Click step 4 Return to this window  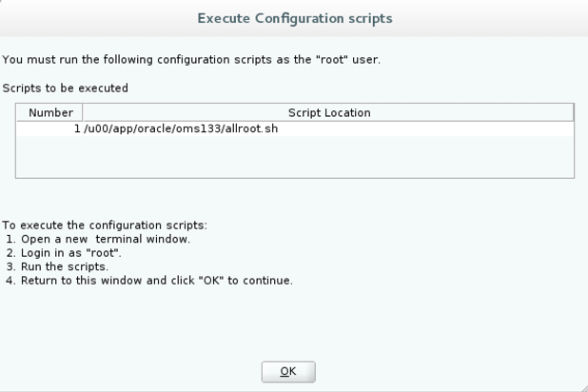point(149,281)
